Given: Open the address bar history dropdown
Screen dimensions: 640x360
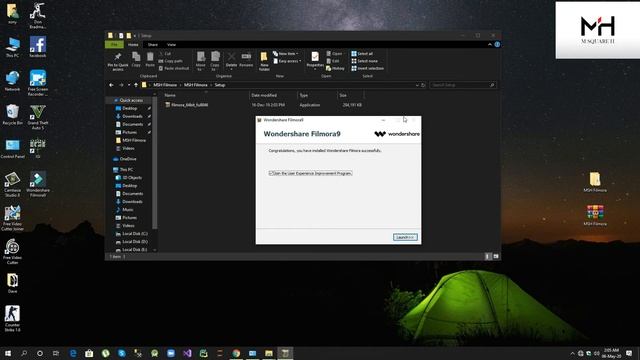Looking at the screenshot, I should tap(417, 85).
